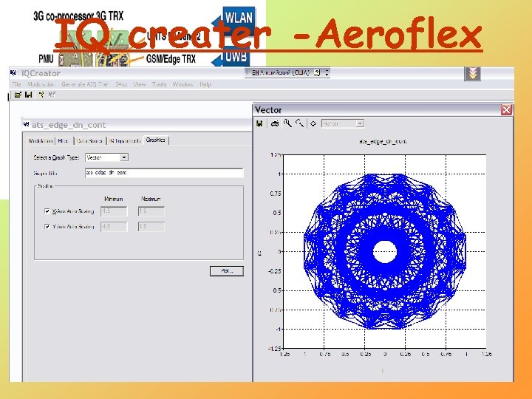This screenshot has height=399, width=532.
Task: Open the File menu
Action: point(16,84)
